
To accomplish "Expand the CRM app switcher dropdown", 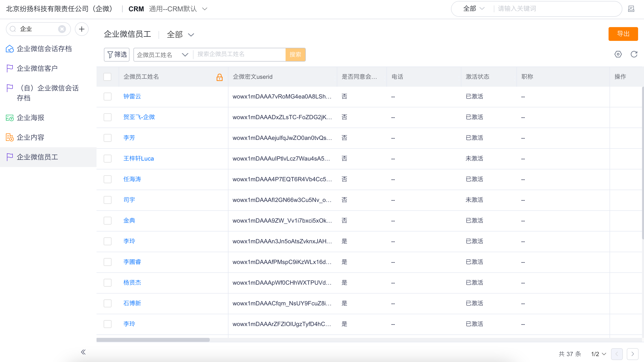I will tap(205, 9).
